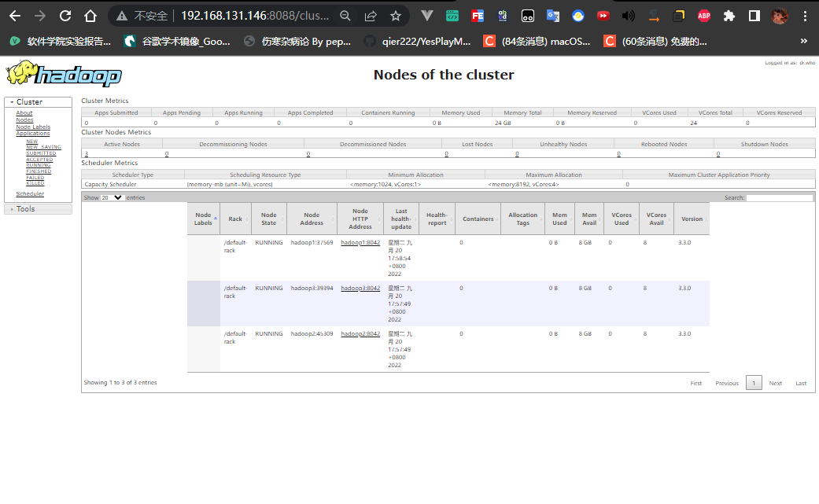Open the share icon in the address bar
The height and width of the screenshot is (504, 819).
371,15
